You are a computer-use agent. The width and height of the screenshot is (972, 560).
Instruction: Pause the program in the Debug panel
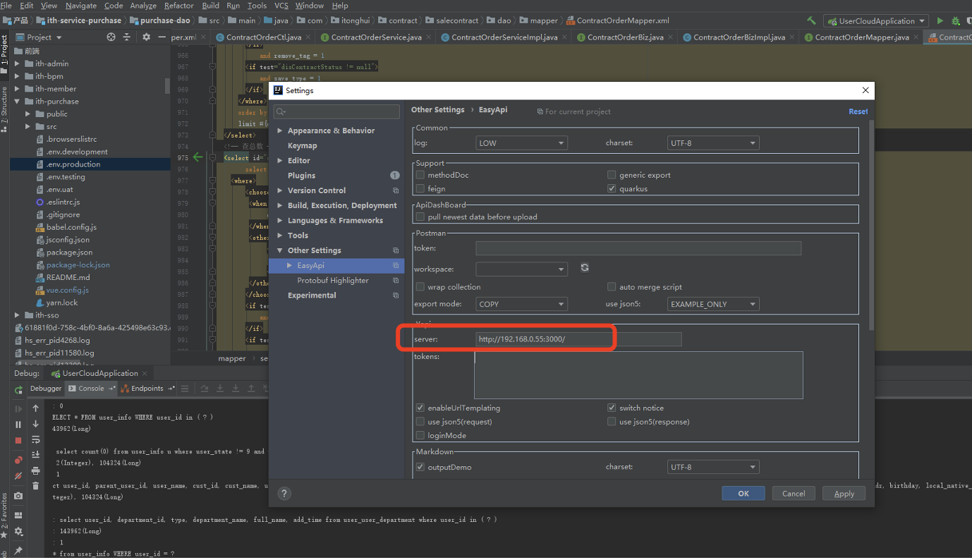click(18, 425)
